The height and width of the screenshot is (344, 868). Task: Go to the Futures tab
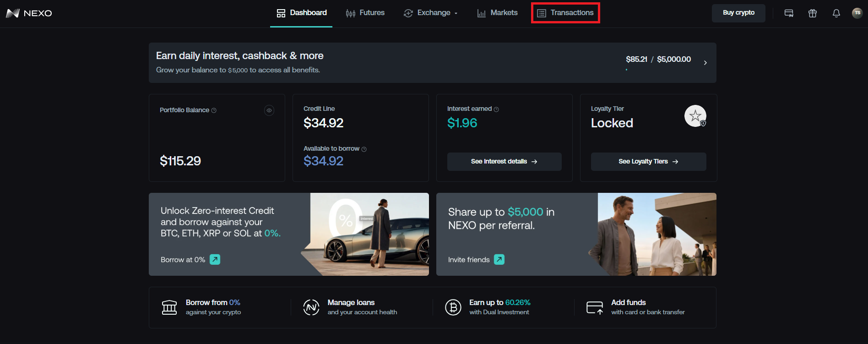365,13
